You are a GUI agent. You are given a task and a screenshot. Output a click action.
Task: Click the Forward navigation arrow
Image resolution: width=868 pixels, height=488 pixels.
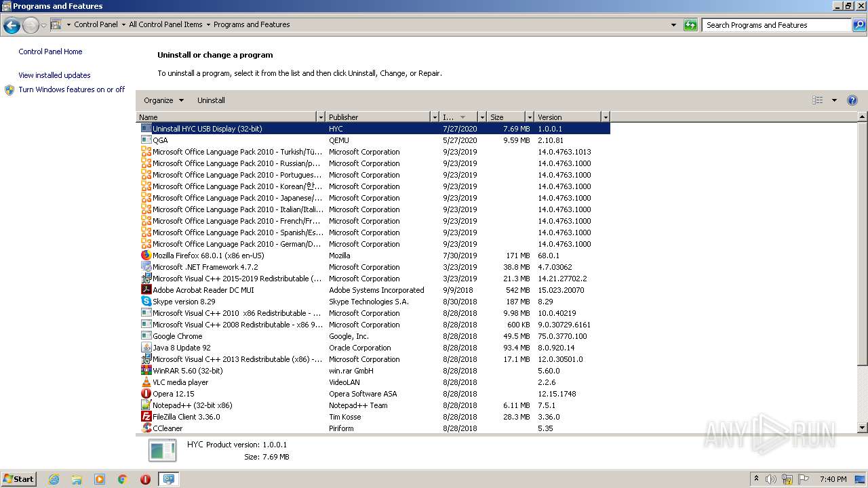[31, 26]
